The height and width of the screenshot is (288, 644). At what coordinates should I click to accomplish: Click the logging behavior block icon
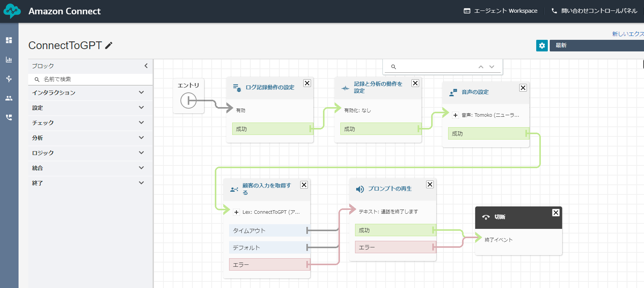(x=237, y=88)
